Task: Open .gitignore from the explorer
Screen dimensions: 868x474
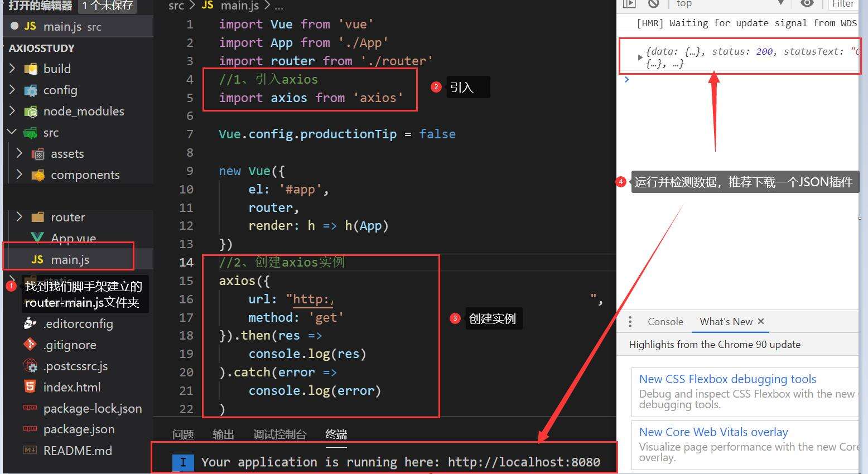Action: pos(70,345)
